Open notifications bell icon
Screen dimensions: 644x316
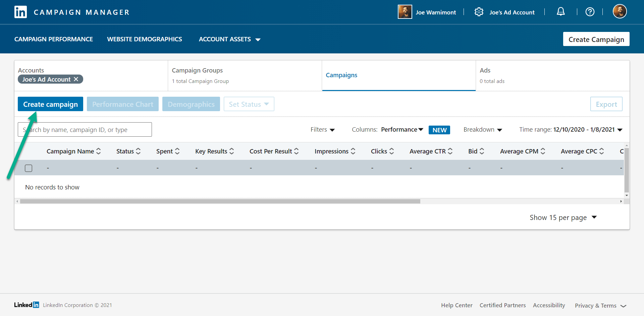[561, 12]
